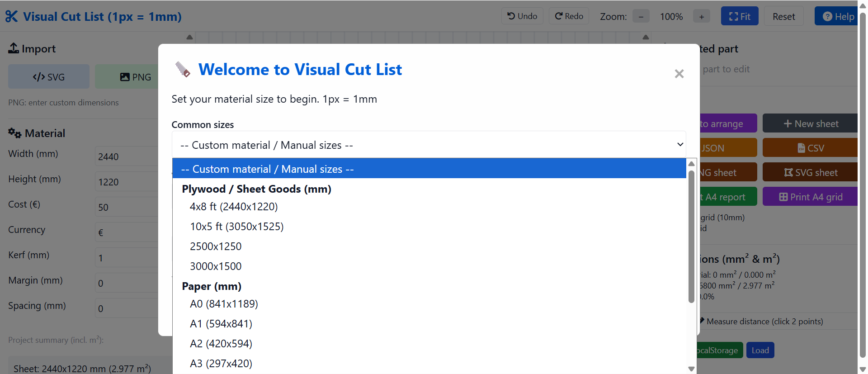The width and height of the screenshot is (868, 374).
Task: Select Custom material / Manual sizes option
Action: pyautogui.click(x=429, y=169)
